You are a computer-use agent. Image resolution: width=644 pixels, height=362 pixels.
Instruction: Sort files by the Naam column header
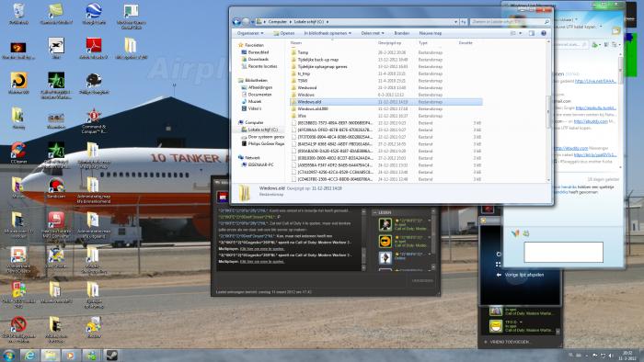click(296, 42)
